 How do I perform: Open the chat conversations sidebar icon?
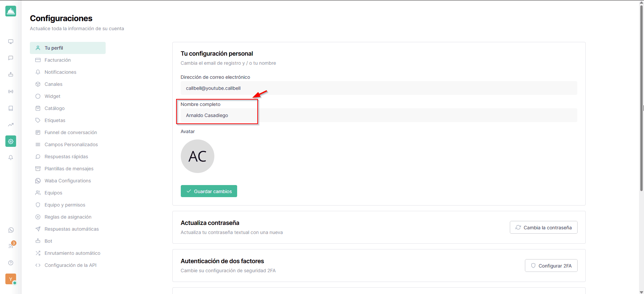(11, 58)
